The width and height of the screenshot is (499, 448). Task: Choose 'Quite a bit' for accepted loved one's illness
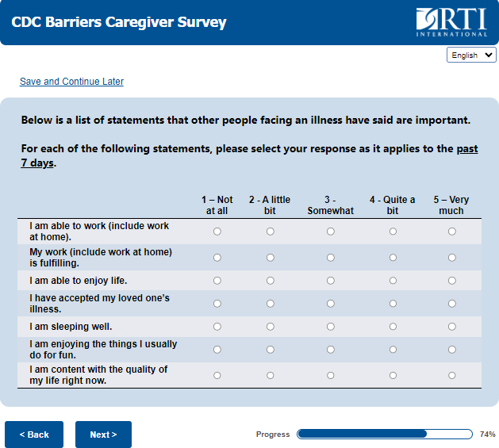click(393, 304)
